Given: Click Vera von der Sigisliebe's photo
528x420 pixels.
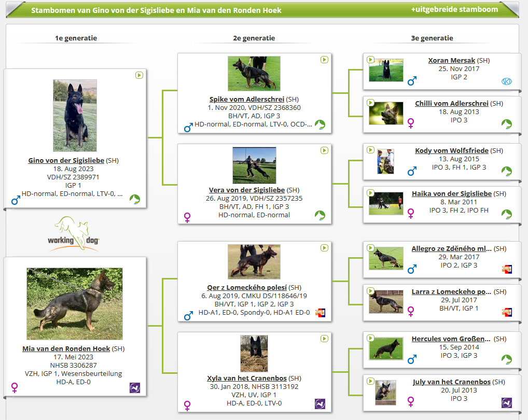Looking at the screenshot, I should 254,165.
